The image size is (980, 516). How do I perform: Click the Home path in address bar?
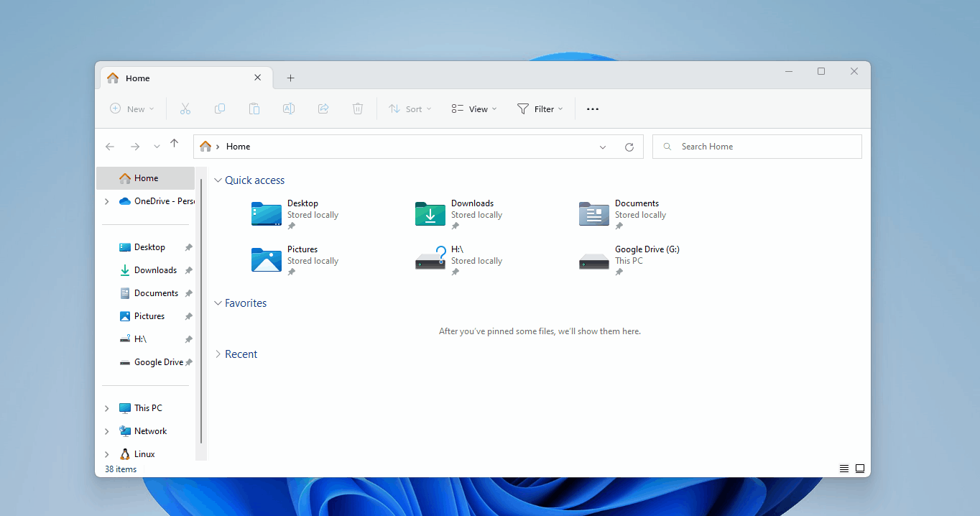pos(238,147)
